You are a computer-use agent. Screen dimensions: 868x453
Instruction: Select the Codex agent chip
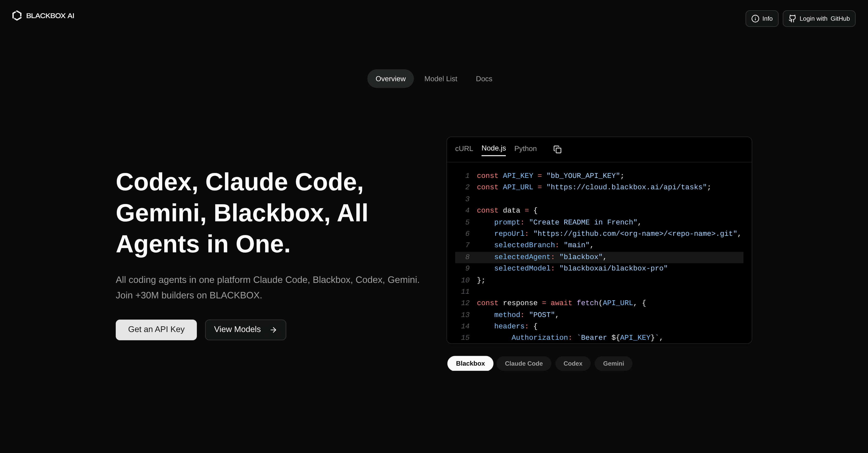click(x=572, y=363)
